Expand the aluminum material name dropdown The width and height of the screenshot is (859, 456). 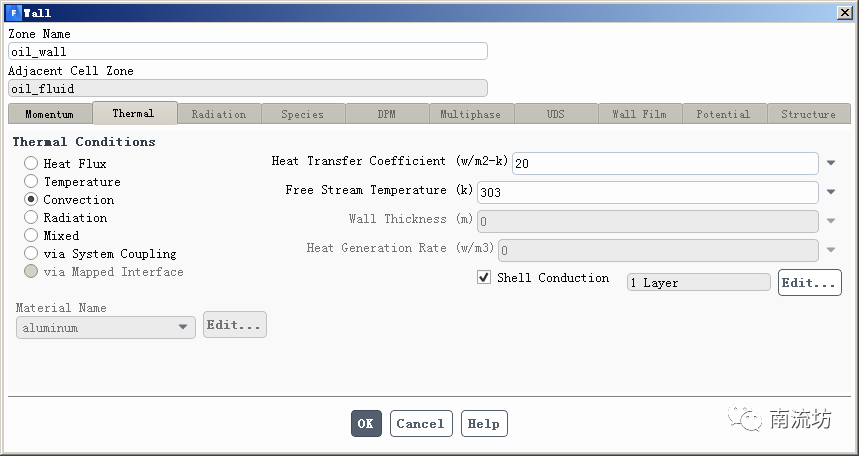point(182,327)
